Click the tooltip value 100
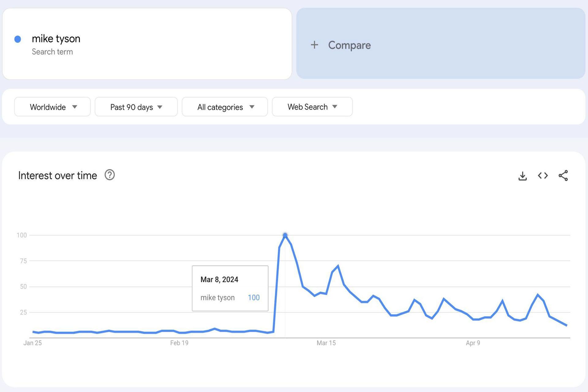Screen dimensions: 588x392 pos(254,297)
